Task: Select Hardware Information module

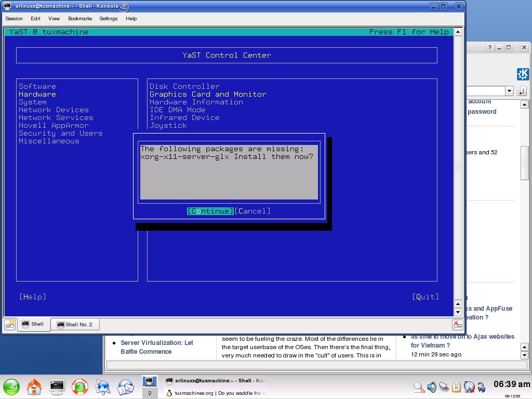Action: click(196, 102)
